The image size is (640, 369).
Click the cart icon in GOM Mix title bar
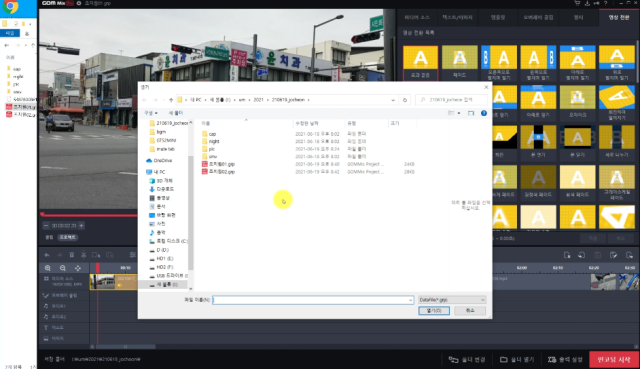coord(577,3)
